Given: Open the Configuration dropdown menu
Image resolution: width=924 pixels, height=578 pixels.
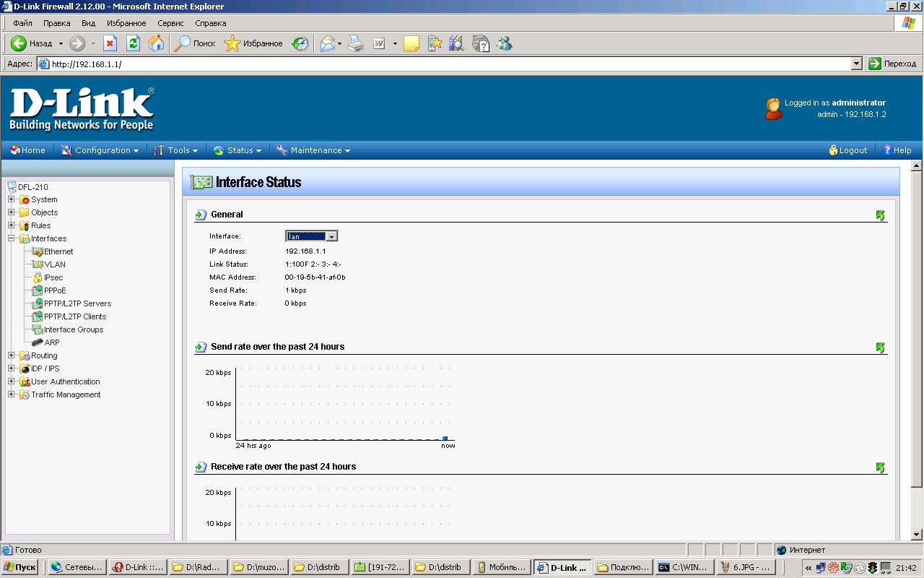Looking at the screenshot, I should (100, 150).
